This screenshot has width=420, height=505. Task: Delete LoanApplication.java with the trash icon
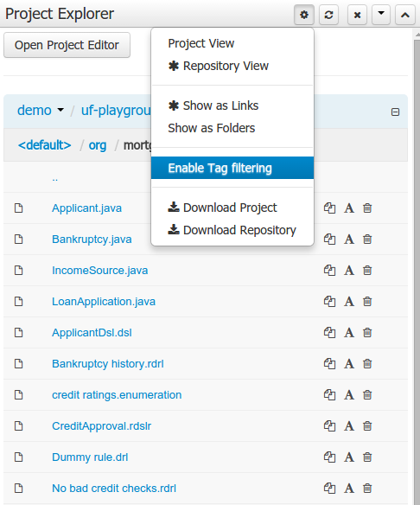pyautogui.click(x=367, y=302)
